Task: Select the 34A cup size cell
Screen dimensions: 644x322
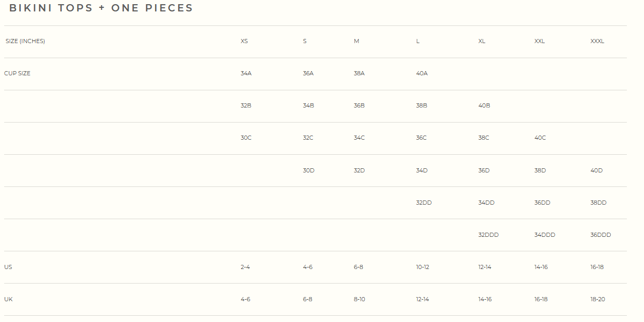Action: (x=246, y=74)
